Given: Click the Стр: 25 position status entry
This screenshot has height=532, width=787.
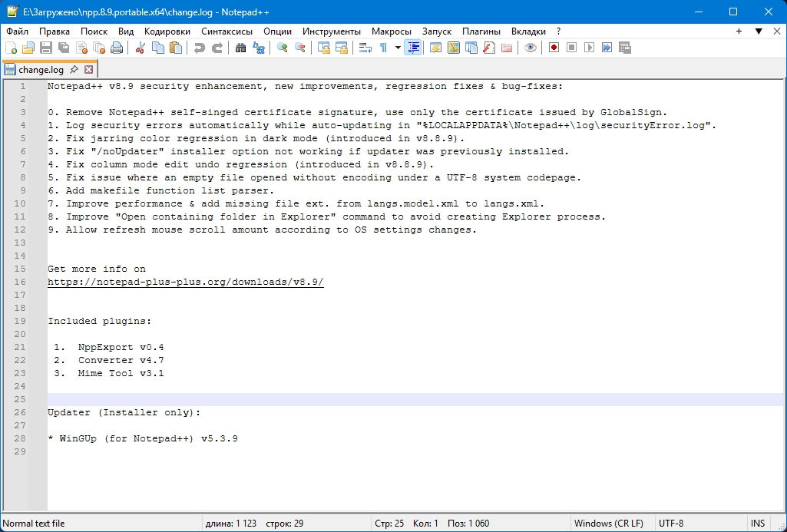Looking at the screenshot, I should (389, 524).
